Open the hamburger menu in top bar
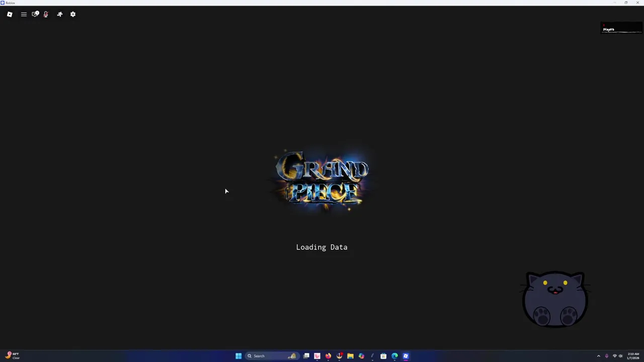 pyautogui.click(x=24, y=14)
